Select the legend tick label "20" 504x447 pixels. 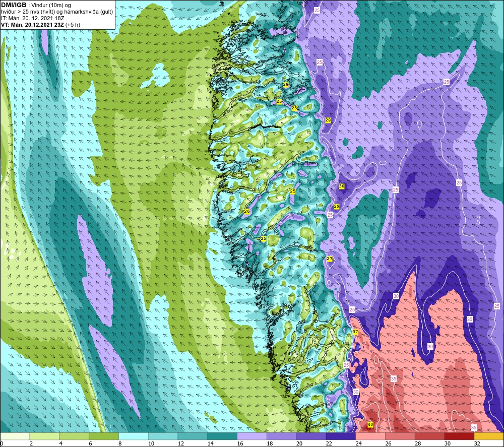[299, 443]
